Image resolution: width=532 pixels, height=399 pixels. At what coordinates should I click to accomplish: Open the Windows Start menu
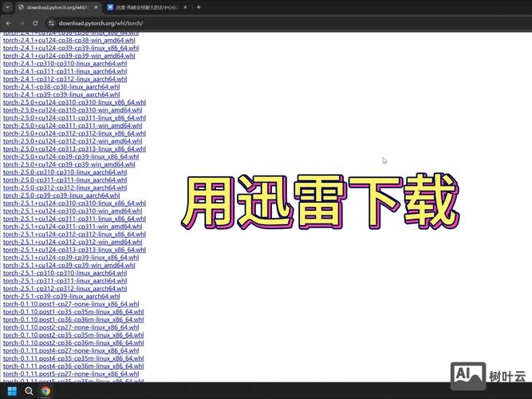(12, 391)
